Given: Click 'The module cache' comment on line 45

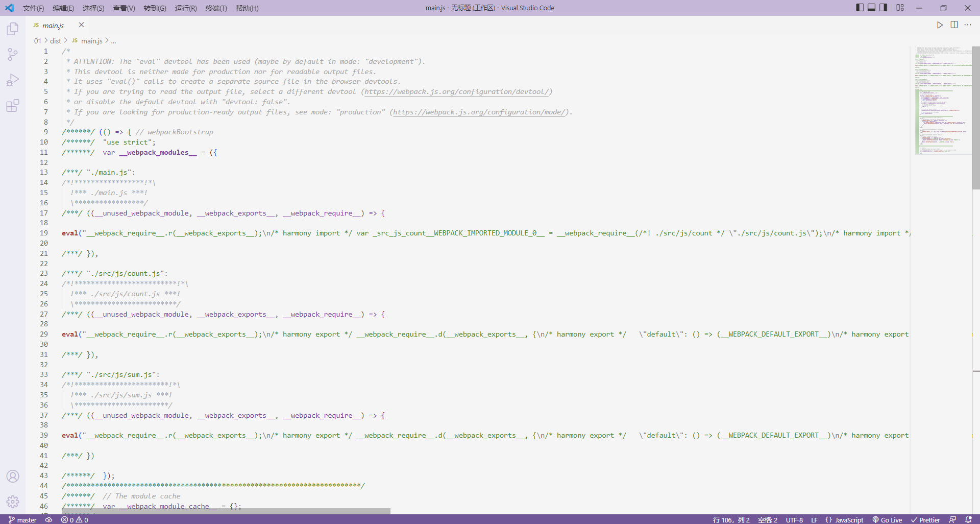Looking at the screenshot, I should point(141,496).
